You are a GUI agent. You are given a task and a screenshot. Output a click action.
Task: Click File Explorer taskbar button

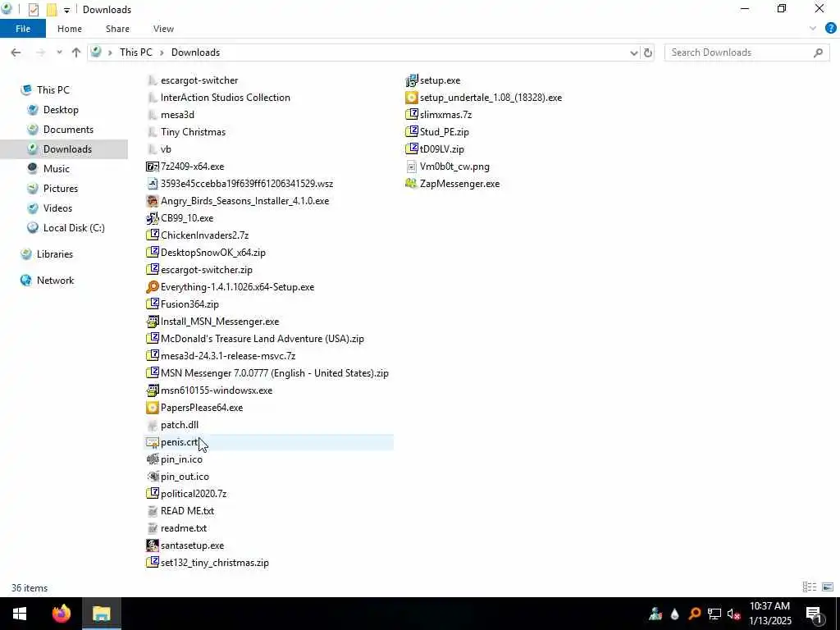coord(101,614)
